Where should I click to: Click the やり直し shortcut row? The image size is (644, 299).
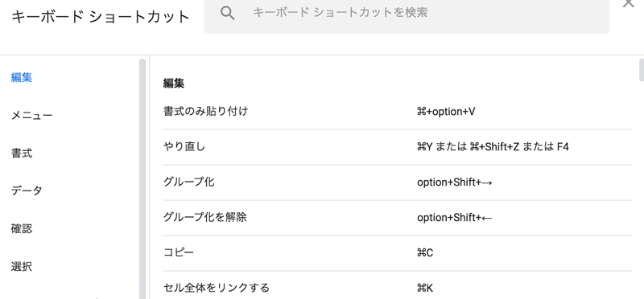tap(397, 147)
